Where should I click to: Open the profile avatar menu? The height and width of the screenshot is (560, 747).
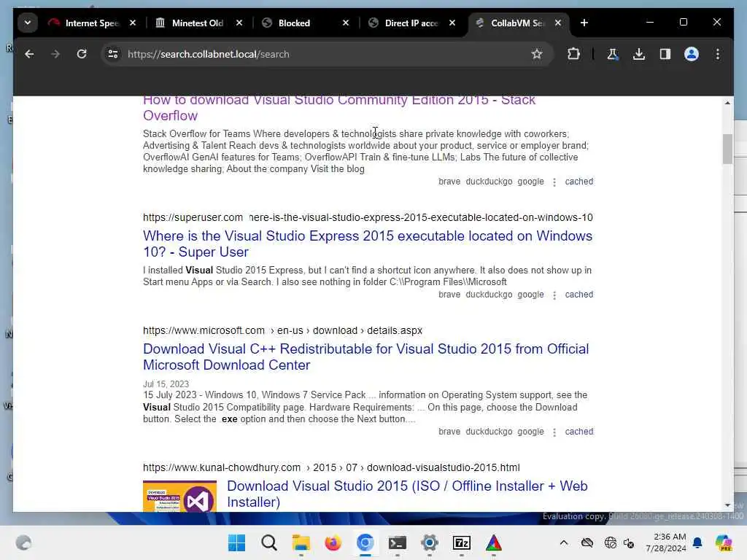pos(692,54)
